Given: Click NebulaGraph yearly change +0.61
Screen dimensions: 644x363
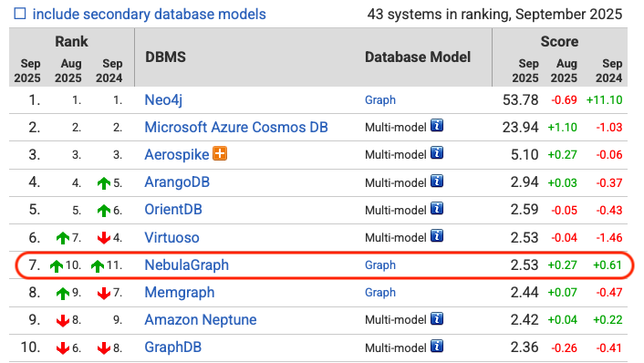Looking at the screenshot, I should point(608,265).
